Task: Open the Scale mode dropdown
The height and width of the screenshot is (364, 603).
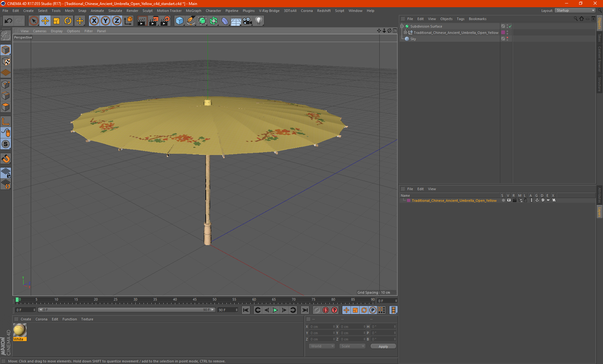Action: point(352,346)
